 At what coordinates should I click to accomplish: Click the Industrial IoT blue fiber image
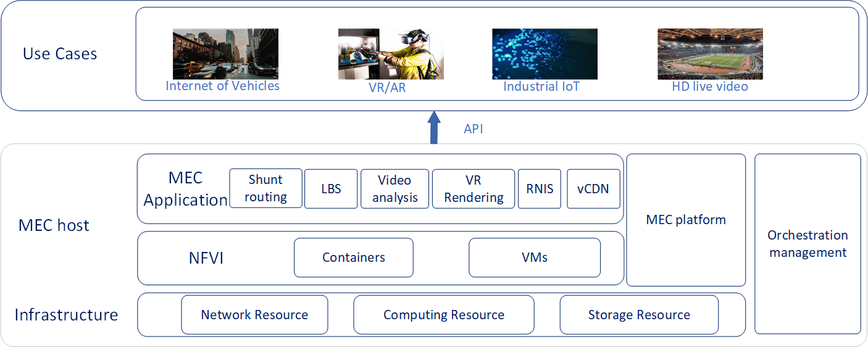coord(545,54)
